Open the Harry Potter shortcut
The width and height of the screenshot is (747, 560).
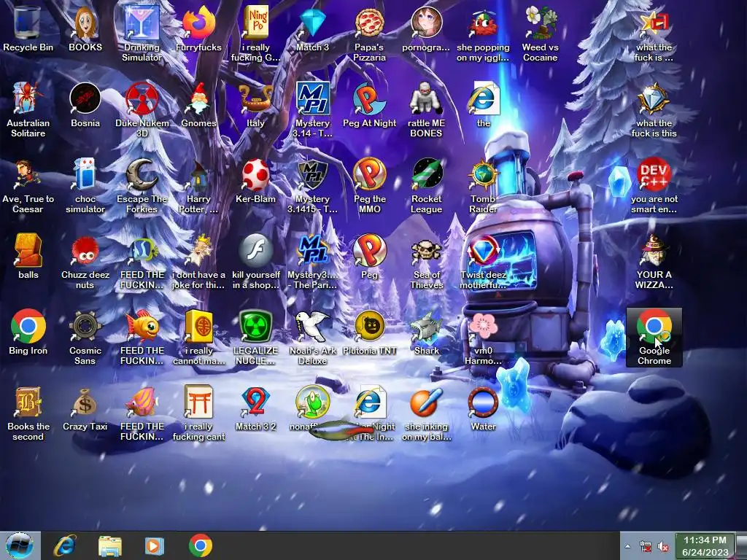pos(198,186)
